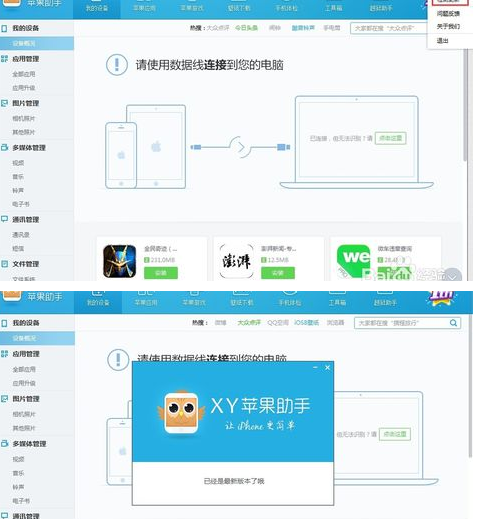The image size is (481, 519).
Task: Click the lower window vertical scrollbar
Action: [470, 387]
